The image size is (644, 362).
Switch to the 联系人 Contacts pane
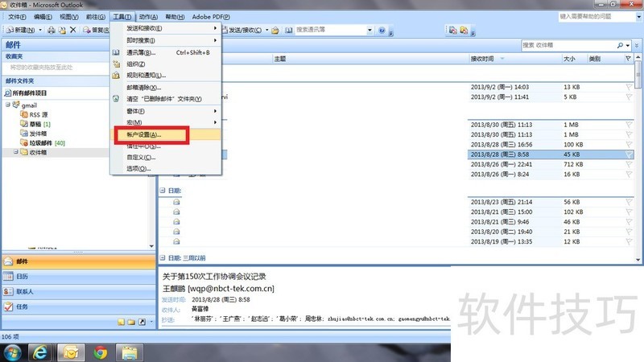pyautogui.click(x=78, y=292)
